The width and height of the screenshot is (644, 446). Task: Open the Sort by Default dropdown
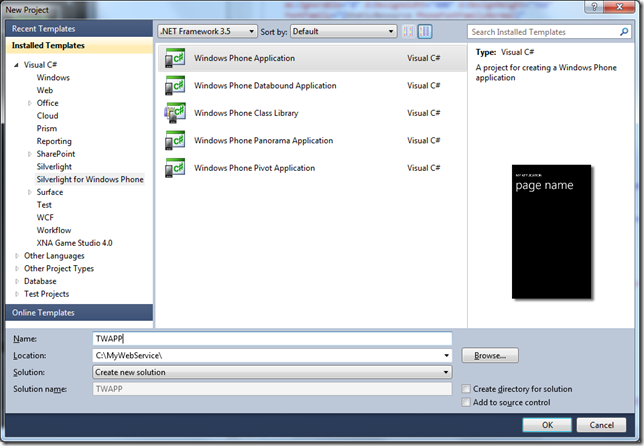(343, 31)
